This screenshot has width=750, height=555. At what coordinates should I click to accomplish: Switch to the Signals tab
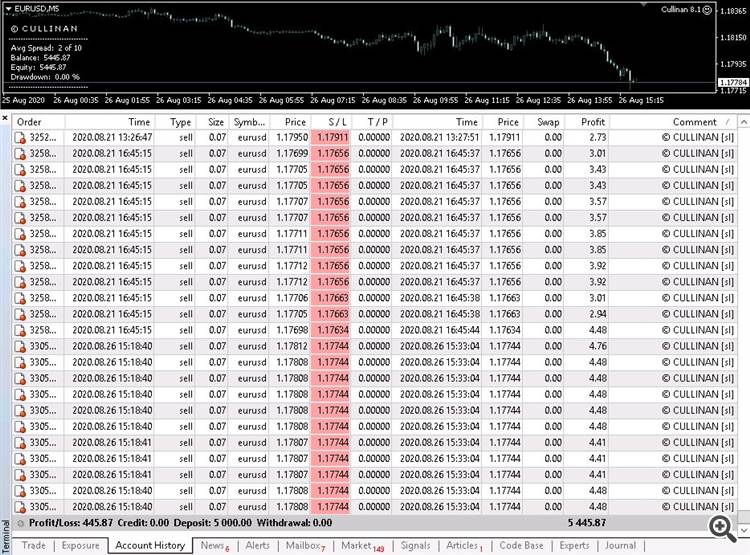[415, 545]
